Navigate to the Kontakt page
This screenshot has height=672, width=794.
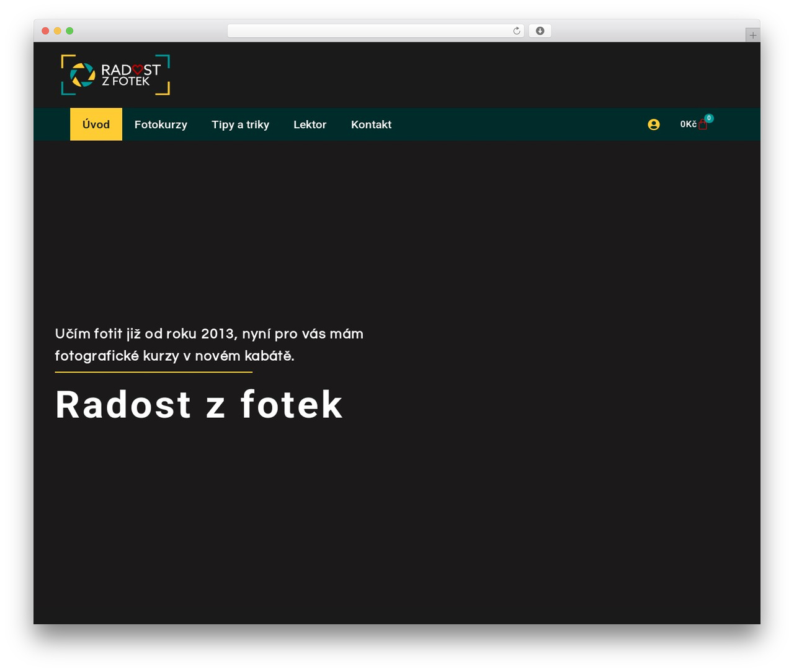[372, 125]
